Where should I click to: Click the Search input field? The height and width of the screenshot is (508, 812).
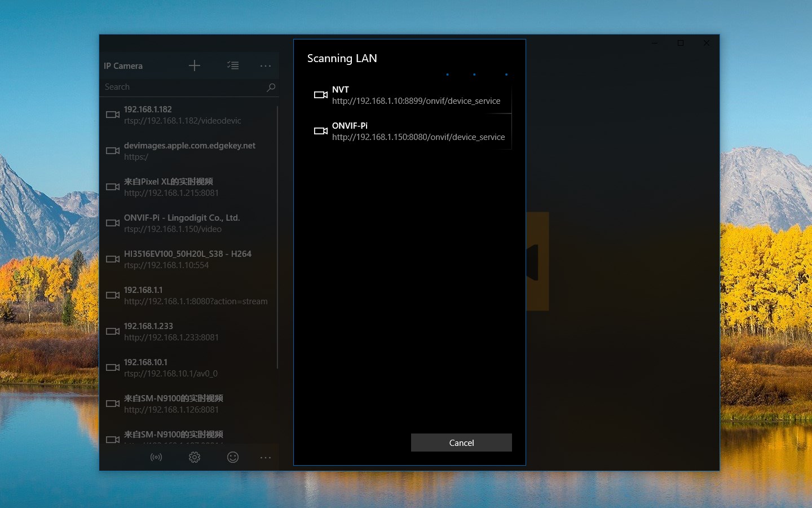click(x=180, y=87)
